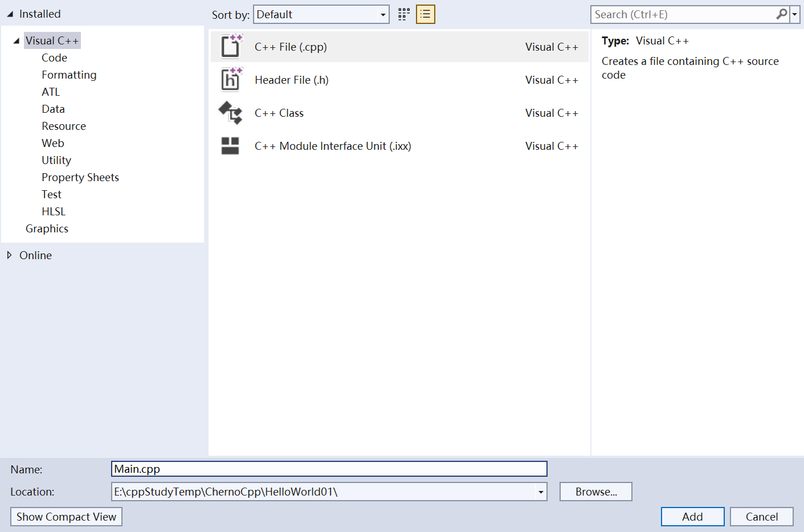Collapse the Installed section
This screenshot has height=532, width=804.
10,14
